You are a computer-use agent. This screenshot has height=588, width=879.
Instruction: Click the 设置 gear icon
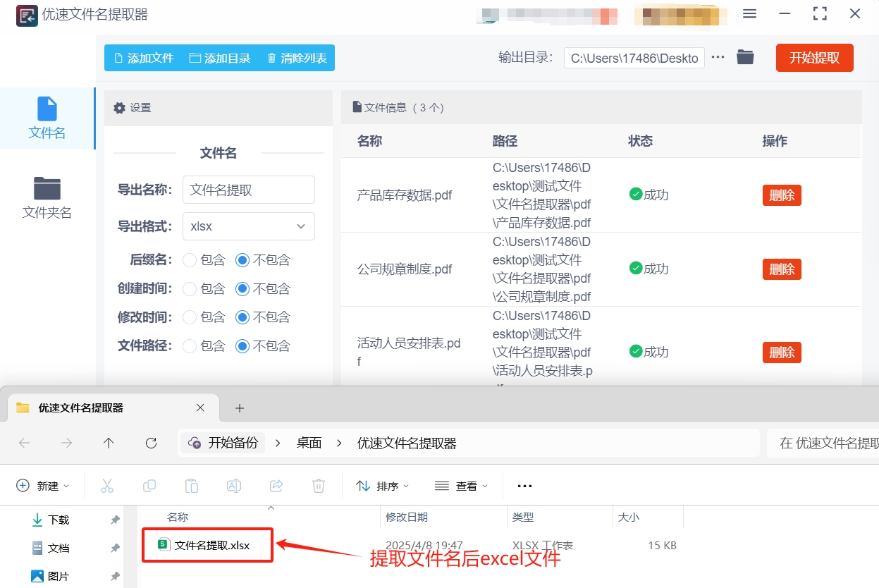coord(120,108)
